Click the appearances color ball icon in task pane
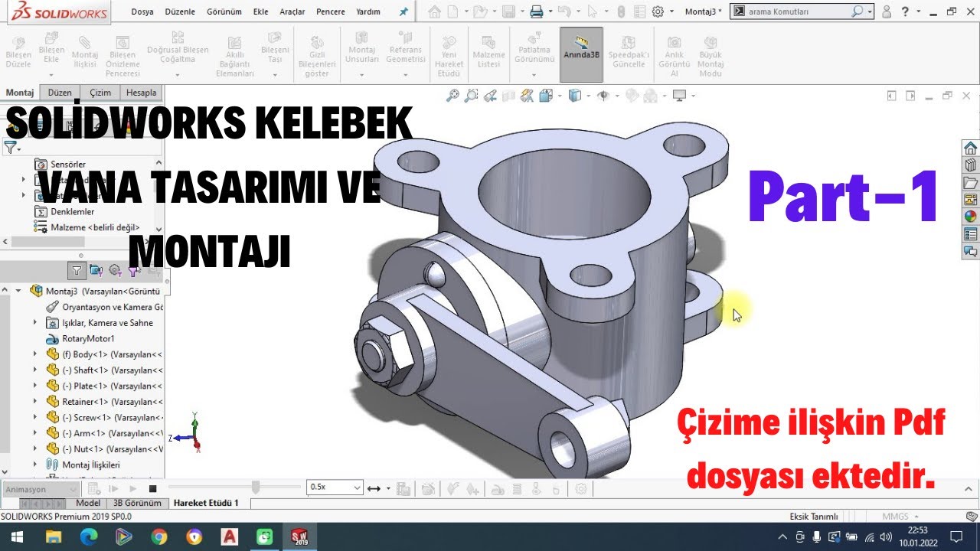This screenshot has height=551, width=980. click(x=970, y=217)
